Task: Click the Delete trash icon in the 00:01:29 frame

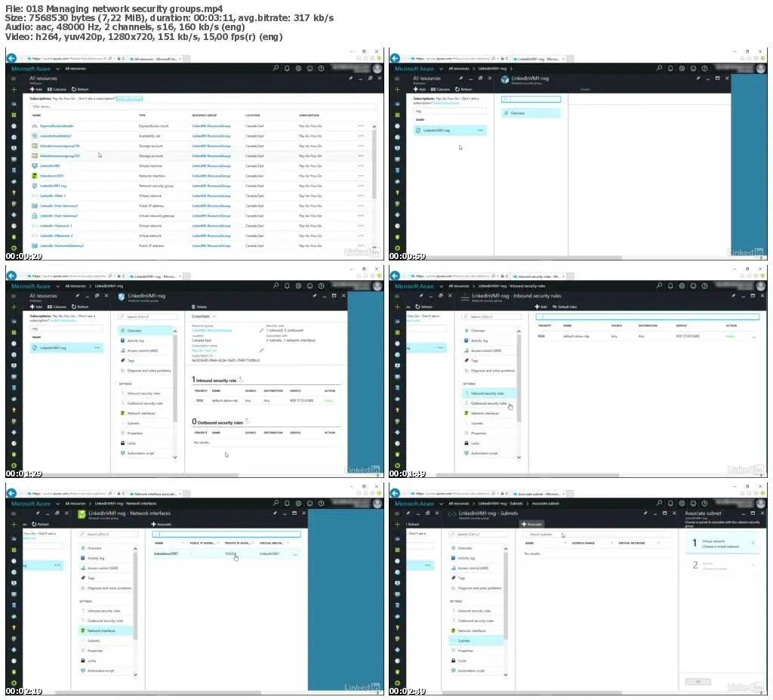Action: tap(193, 307)
